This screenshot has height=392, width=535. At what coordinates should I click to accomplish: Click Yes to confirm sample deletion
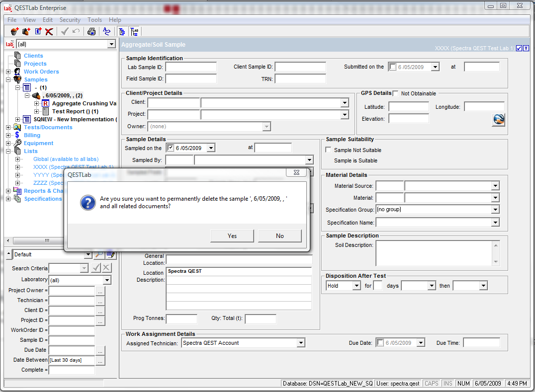coord(232,236)
